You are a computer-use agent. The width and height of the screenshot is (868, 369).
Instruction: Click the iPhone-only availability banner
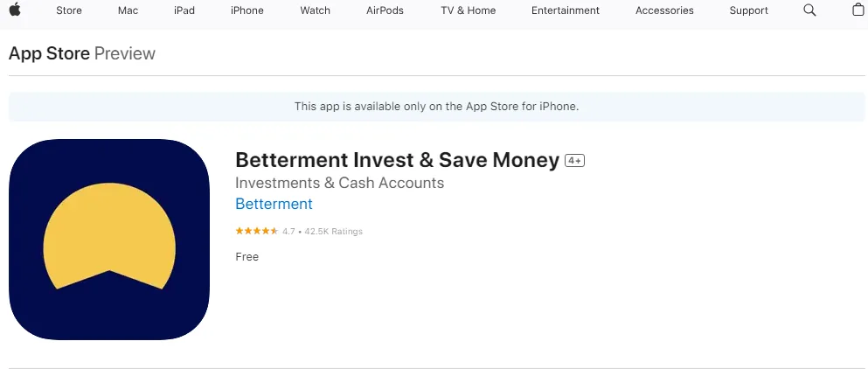(436, 107)
